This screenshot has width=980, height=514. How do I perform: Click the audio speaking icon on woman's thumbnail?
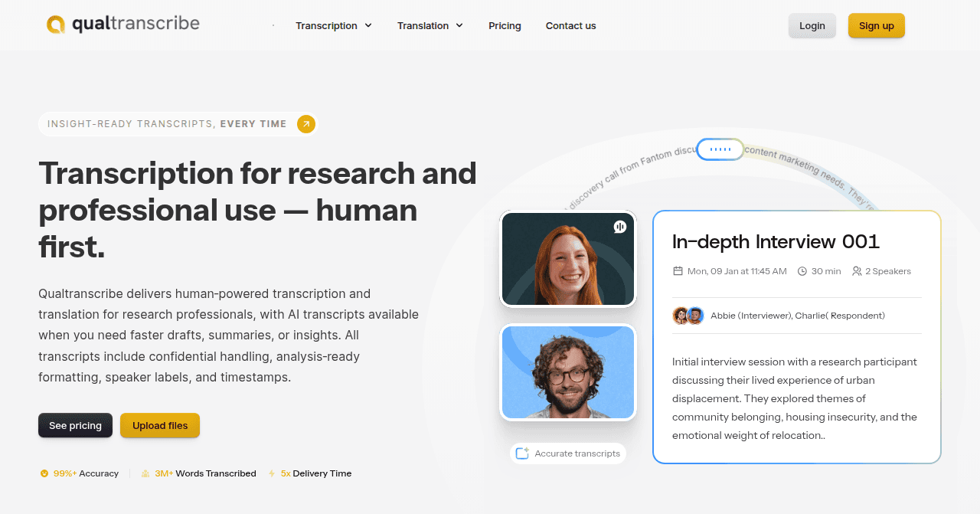tap(620, 227)
